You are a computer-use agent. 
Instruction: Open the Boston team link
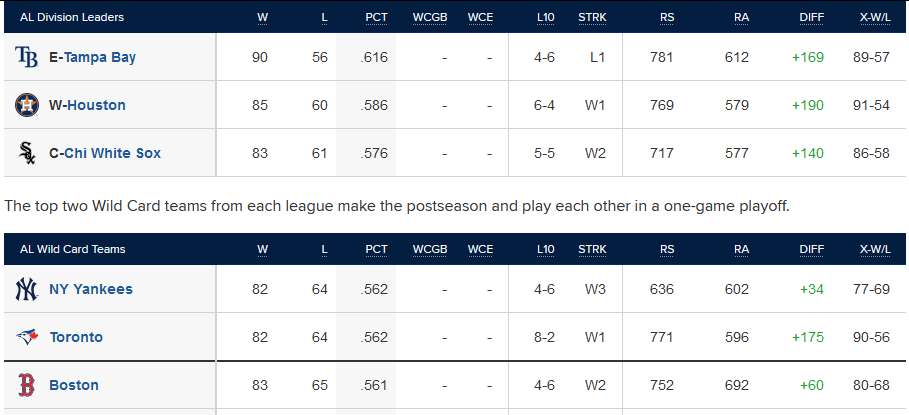(74, 385)
